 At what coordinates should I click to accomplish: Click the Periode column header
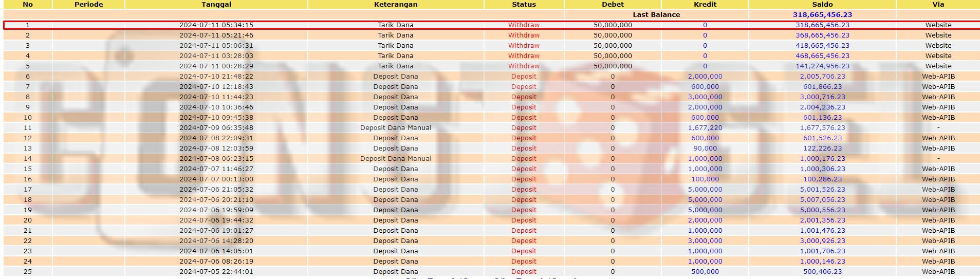(88, 4)
